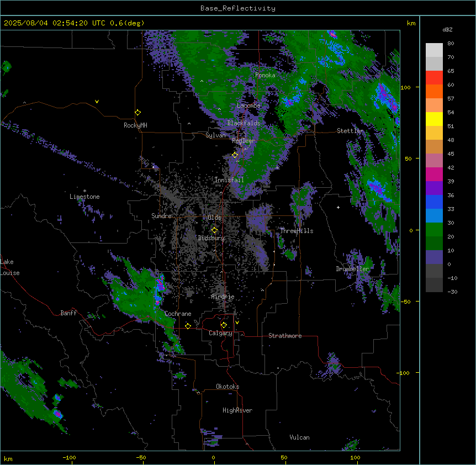Click the Stettler city label

(x=350, y=131)
